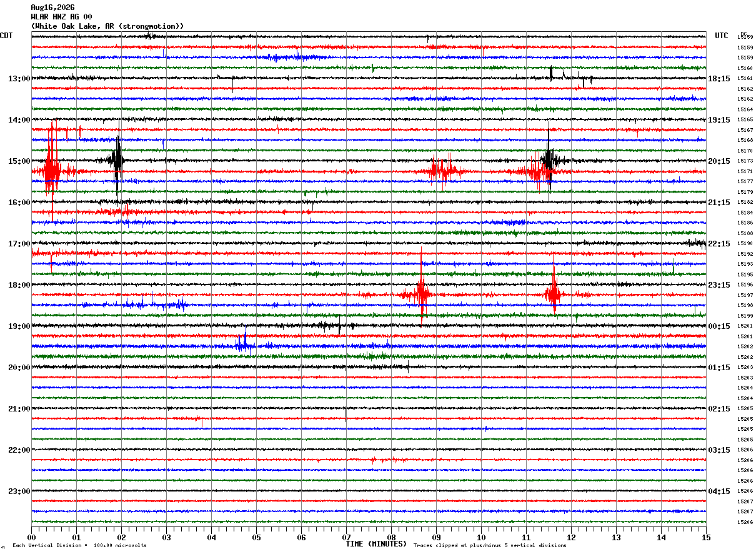Click the 23:00 CDT time label
The height and width of the screenshot is (554, 756).
pos(19,491)
